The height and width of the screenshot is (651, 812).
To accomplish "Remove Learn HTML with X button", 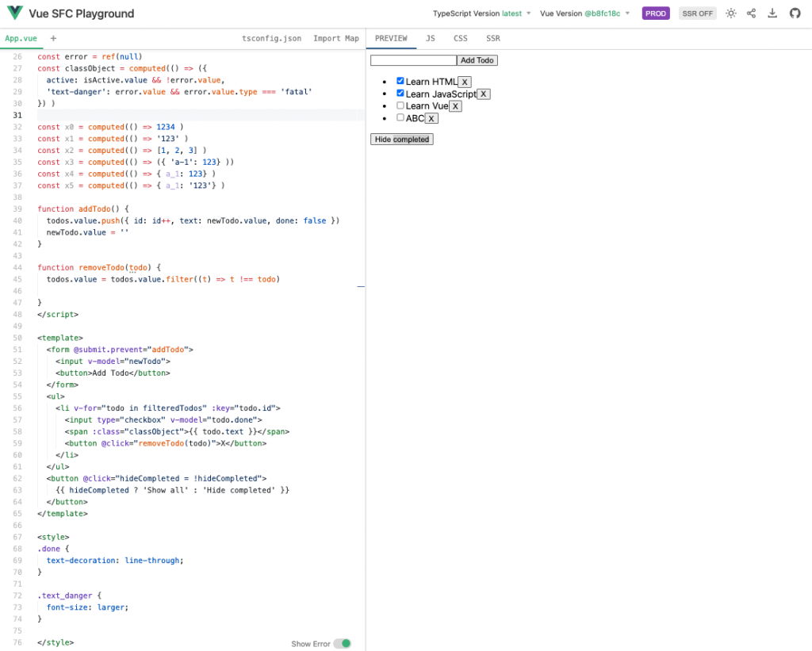I will click(x=465, y=82).
